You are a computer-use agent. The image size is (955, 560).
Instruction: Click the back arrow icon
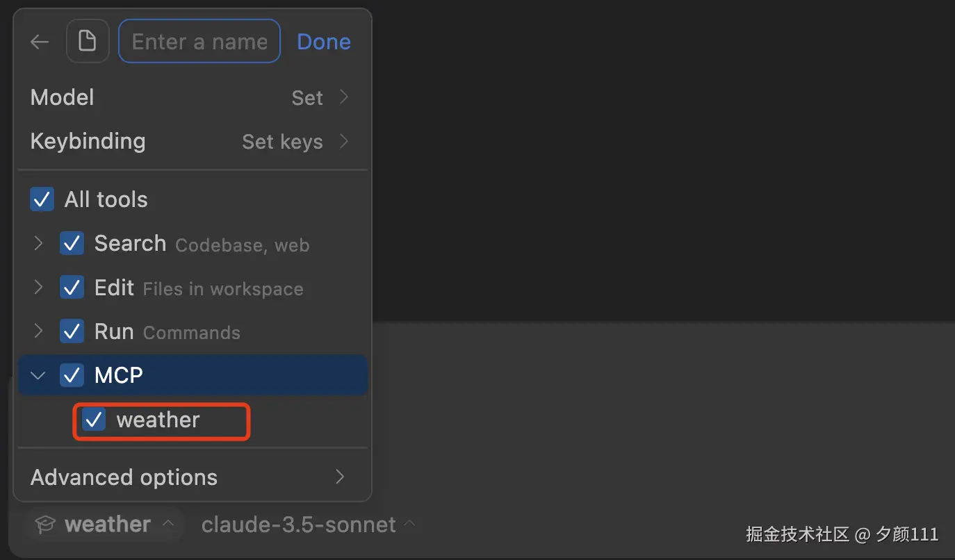coord(40,42)
